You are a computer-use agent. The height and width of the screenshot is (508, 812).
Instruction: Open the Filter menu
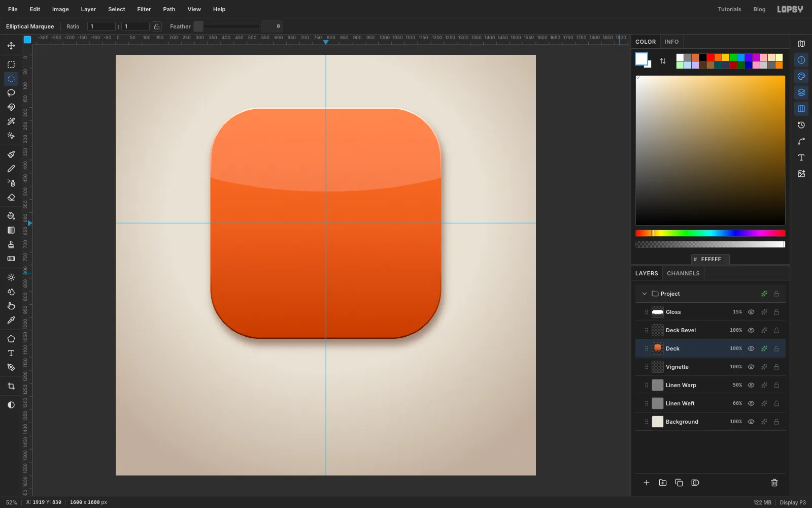(x=144, y=9)
